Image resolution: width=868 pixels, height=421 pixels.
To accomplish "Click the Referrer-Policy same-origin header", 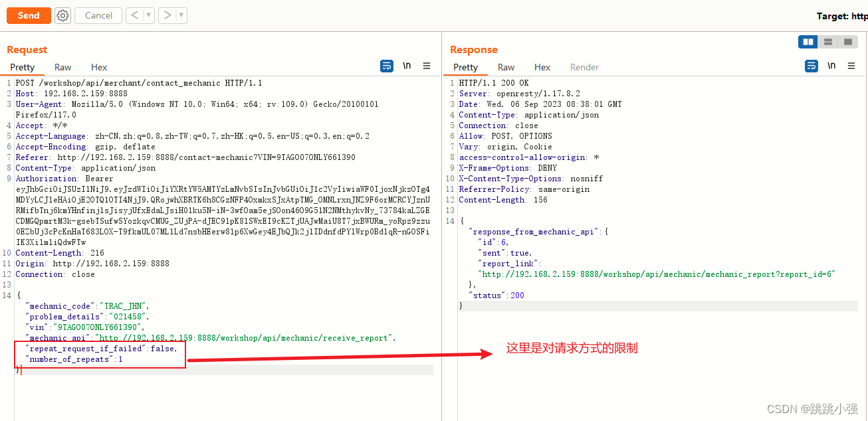I will tap(524, 189).
